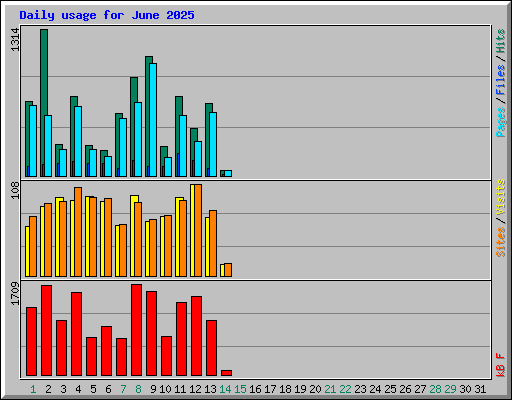The height and width of the screenshot is (400, 512).
Task: Select the red KB bar for day 2
Action: click(47, 331)
